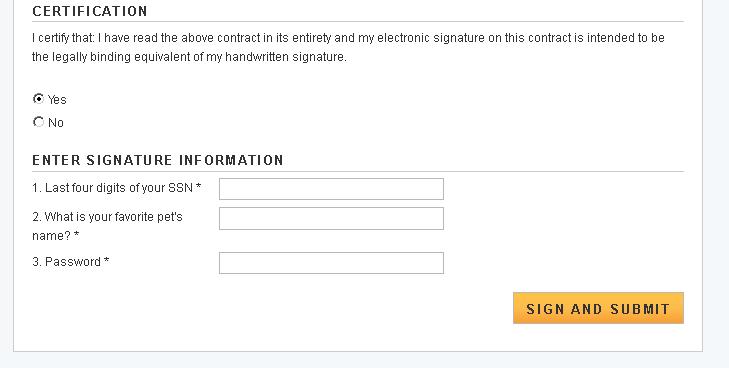
Task: Click the divider under Enter Signature Information
Action: click(358, 171)
